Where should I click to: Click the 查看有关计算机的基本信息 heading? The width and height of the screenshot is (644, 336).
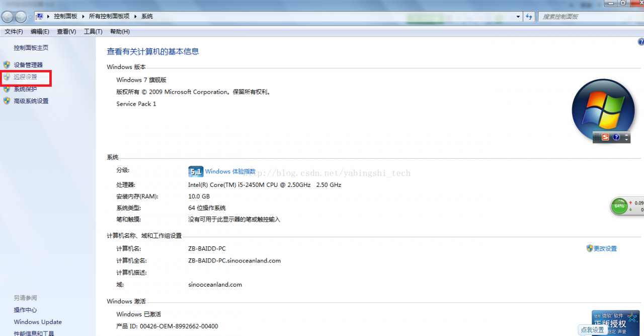pos(153,51)
